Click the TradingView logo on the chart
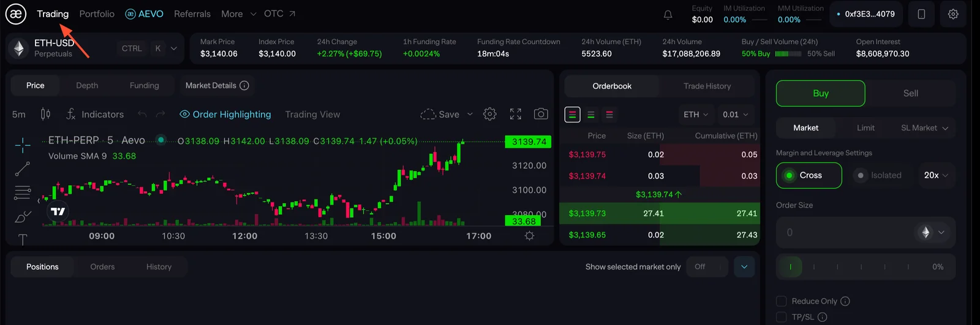 click(58, 212)
